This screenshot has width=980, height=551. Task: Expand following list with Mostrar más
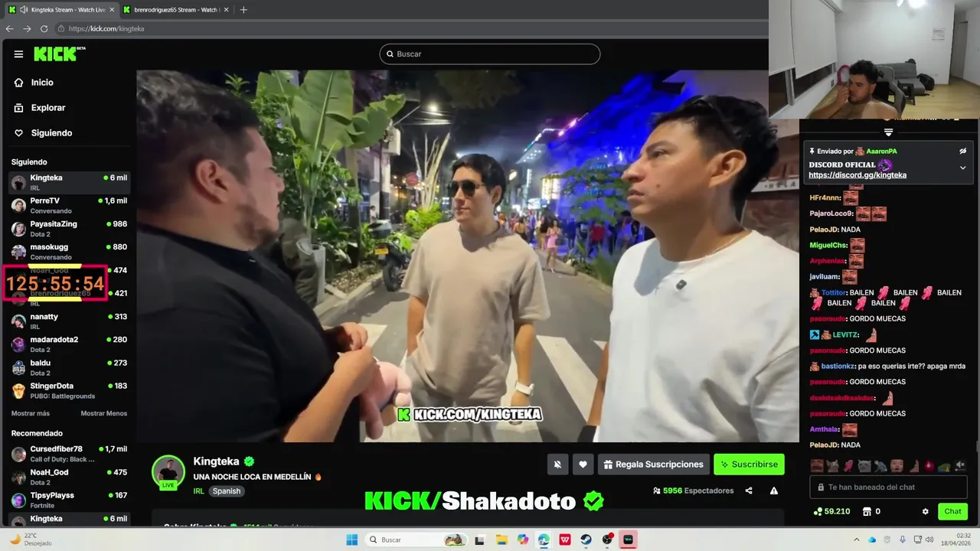(31, 413)
